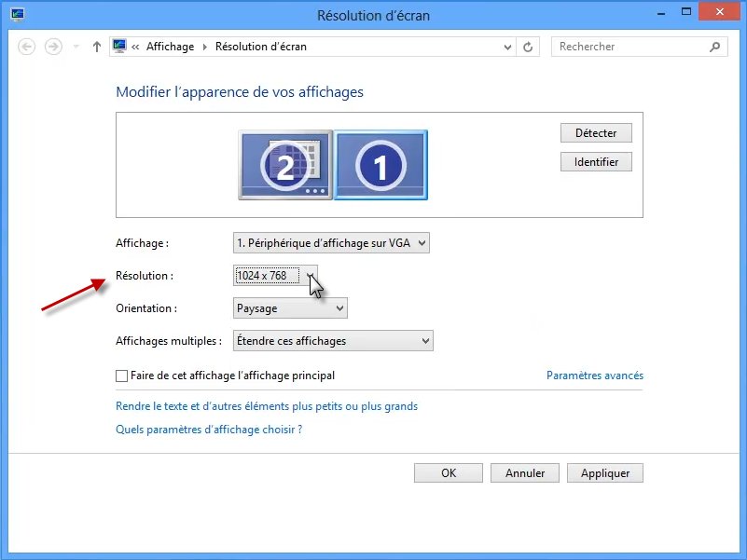Select monitor 2 display thumbnail

285,164
